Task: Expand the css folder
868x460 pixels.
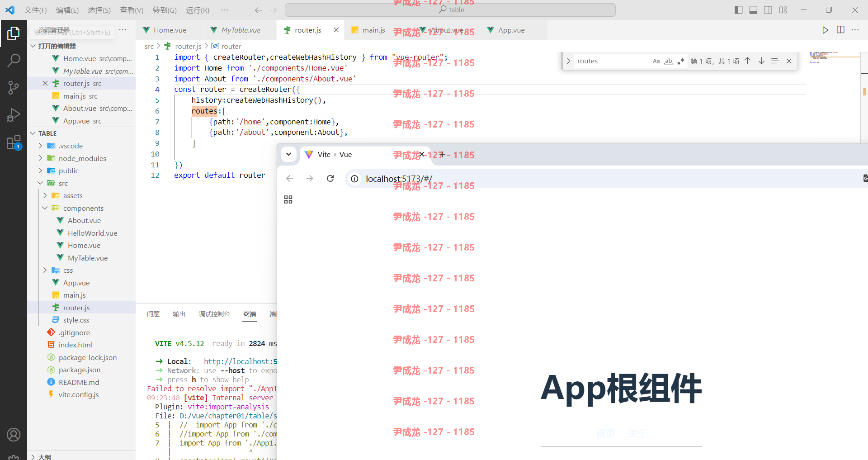Action: pos(45,270)
